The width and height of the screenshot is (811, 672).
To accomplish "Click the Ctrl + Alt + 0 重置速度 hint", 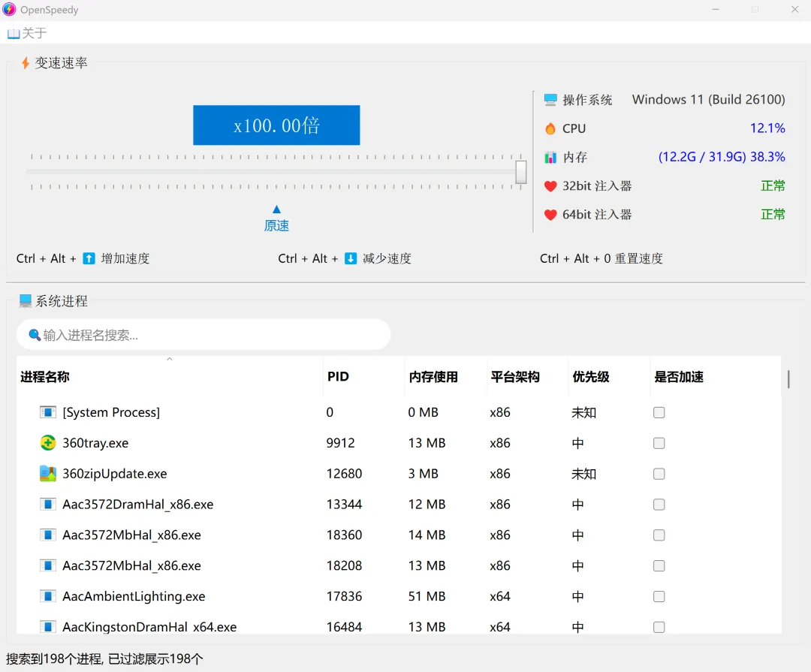I will pos(601,258).
